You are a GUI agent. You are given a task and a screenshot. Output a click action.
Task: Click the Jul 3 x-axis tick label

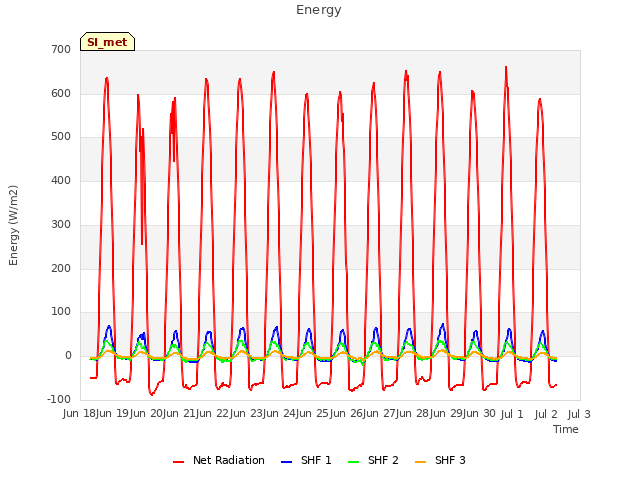[x=579, y=414]
